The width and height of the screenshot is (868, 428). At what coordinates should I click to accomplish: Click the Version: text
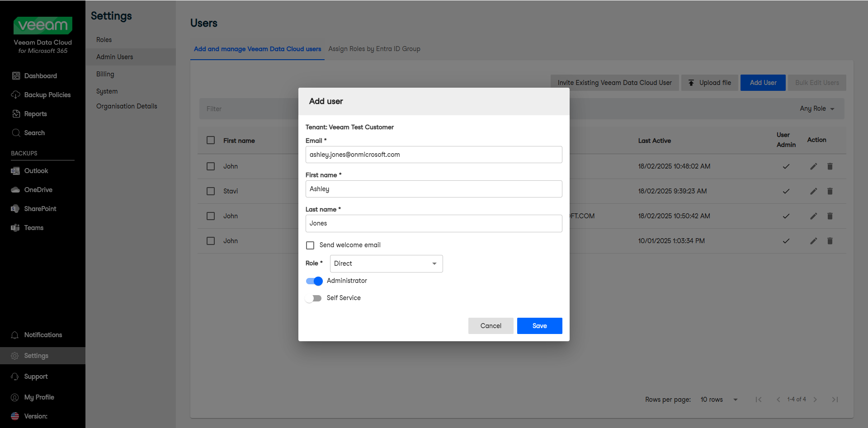[x=36, y=416]
